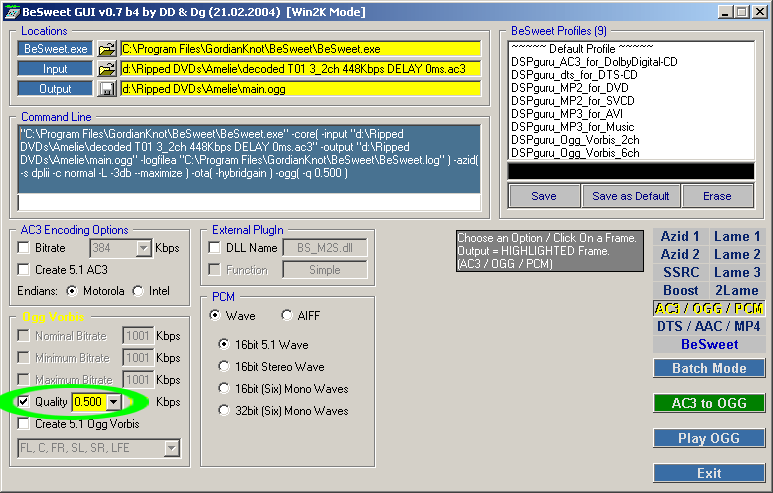Screen dimensions: 773x493
Task: Click the BeSweet.exe location button
Action: 55,49
